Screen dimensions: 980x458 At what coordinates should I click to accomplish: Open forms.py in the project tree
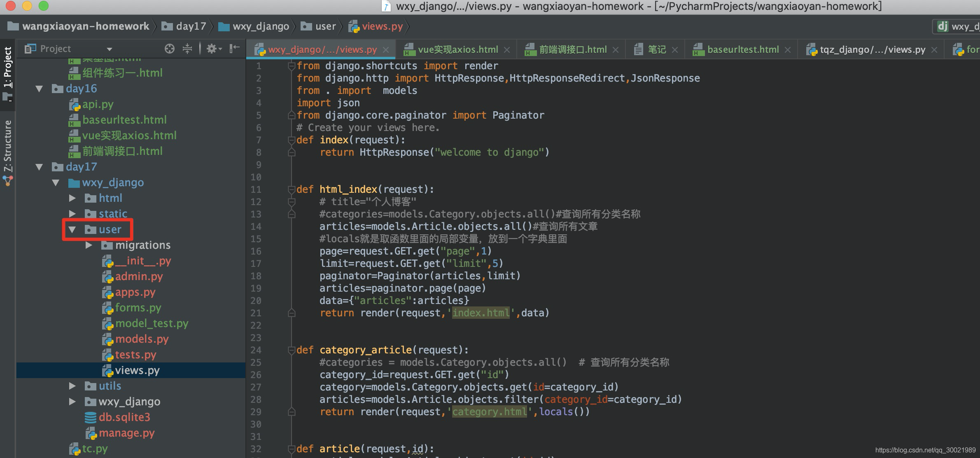click(131, 308)
